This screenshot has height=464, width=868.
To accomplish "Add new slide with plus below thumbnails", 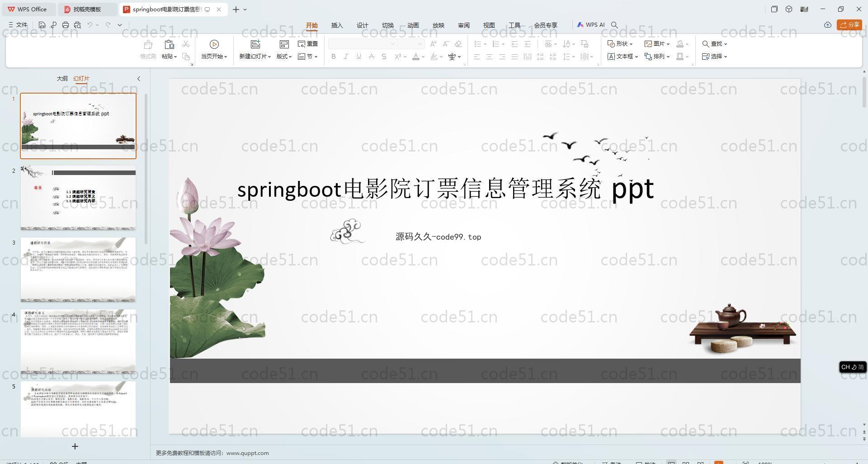I will [x=75, y=446].
